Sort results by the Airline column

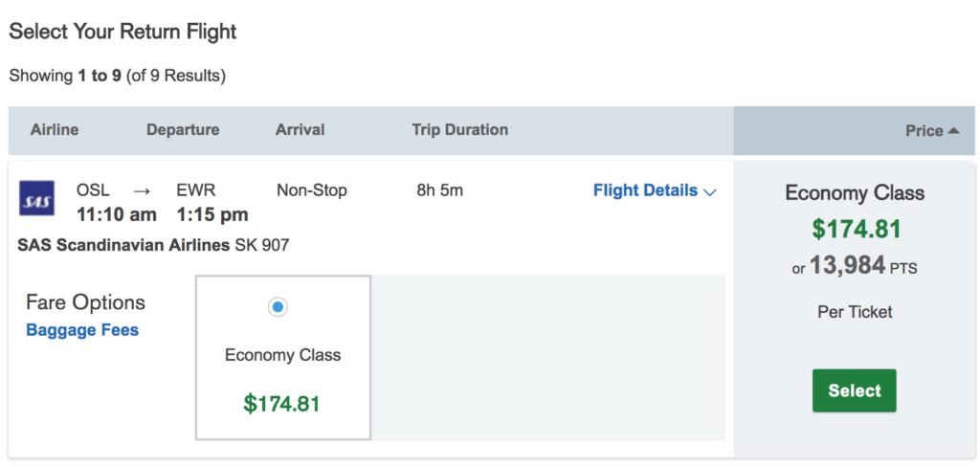point(55,129)
